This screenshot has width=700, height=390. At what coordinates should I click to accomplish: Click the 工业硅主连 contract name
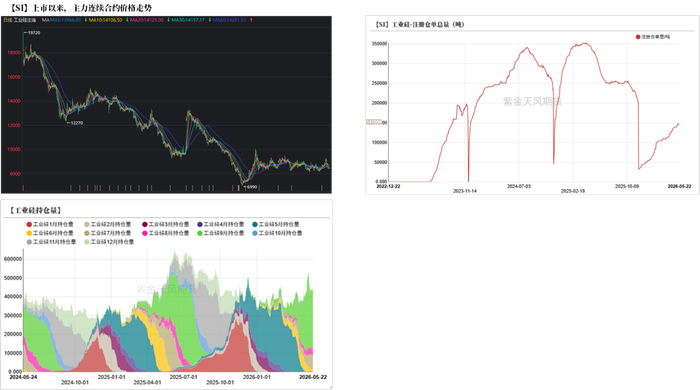pos(25,20)
